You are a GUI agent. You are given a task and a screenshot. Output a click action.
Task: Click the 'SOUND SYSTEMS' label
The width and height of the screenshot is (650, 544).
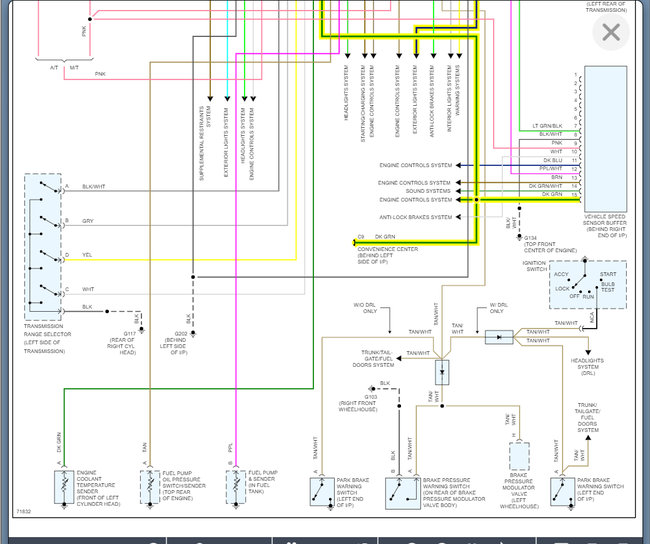[428, 191]
